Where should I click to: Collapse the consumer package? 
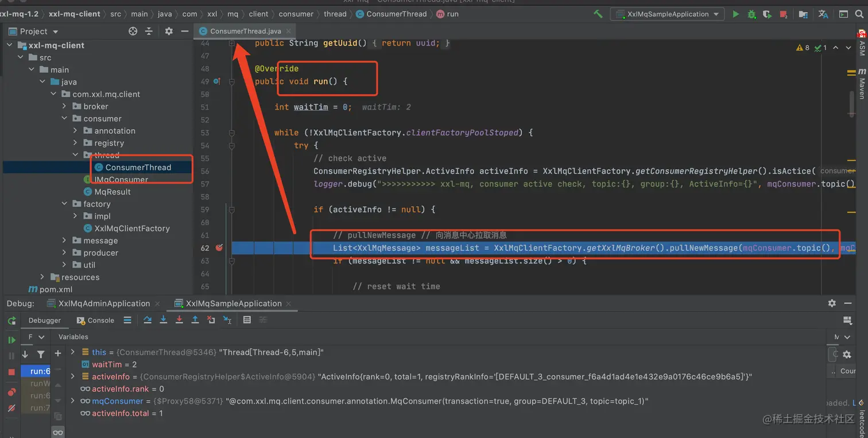(x=64, y=118)
